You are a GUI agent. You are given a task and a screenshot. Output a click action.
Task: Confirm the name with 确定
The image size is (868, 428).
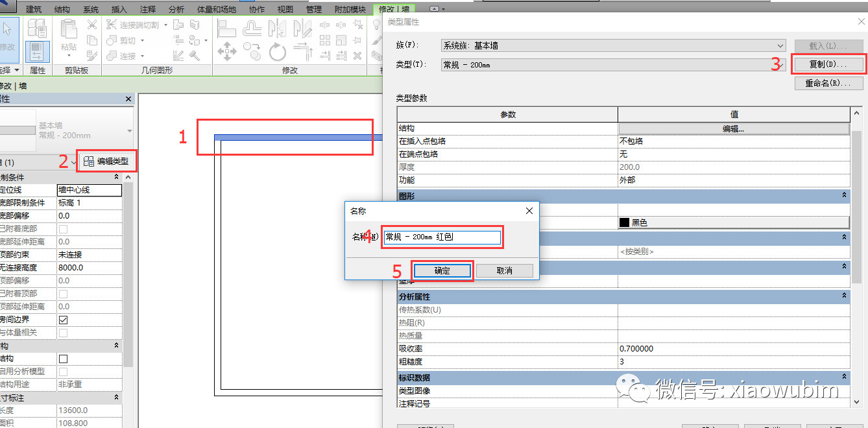coord(442,270)
